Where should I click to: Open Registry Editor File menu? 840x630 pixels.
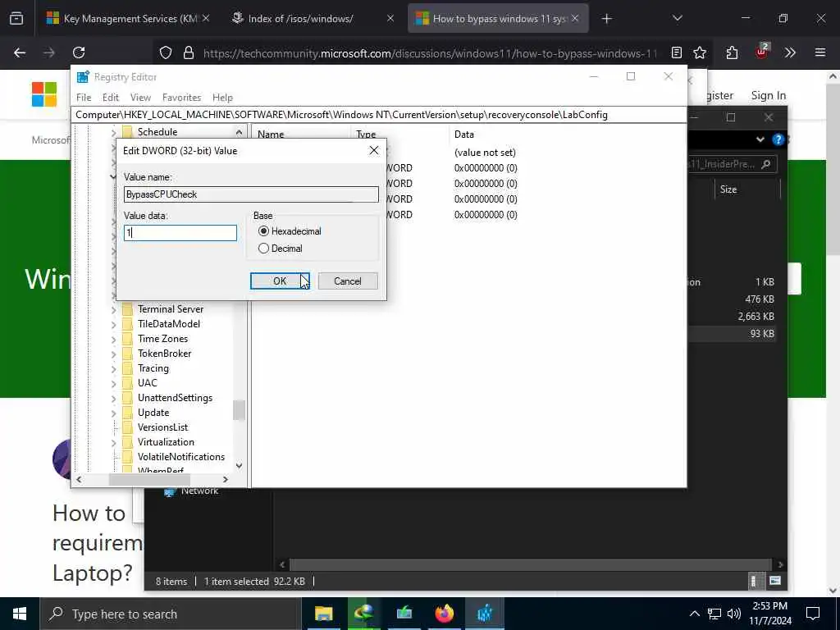[x=84, y=98]
